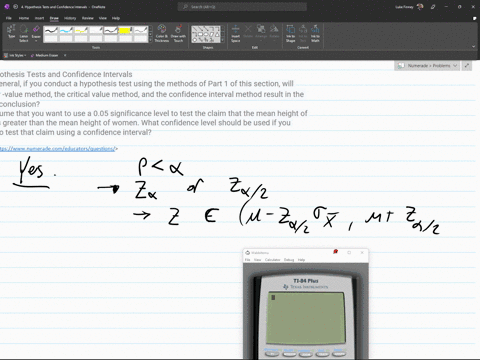Screen dimensions: 480x360
Task: Open Debug menu in calculator window
Action: point(289,260)
